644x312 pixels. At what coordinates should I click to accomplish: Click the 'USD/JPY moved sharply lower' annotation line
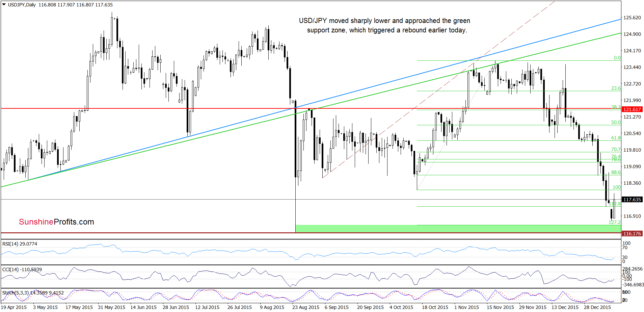coord(384,21)
